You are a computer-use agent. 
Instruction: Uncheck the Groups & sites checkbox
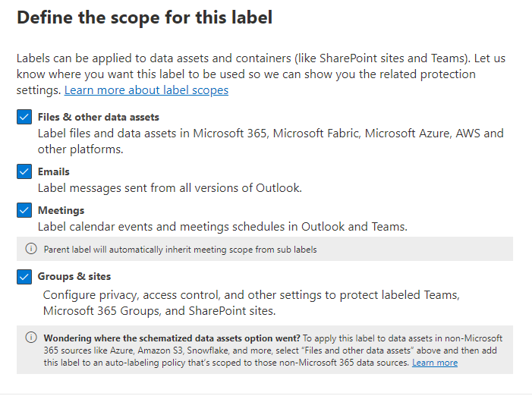click(24, 277)
